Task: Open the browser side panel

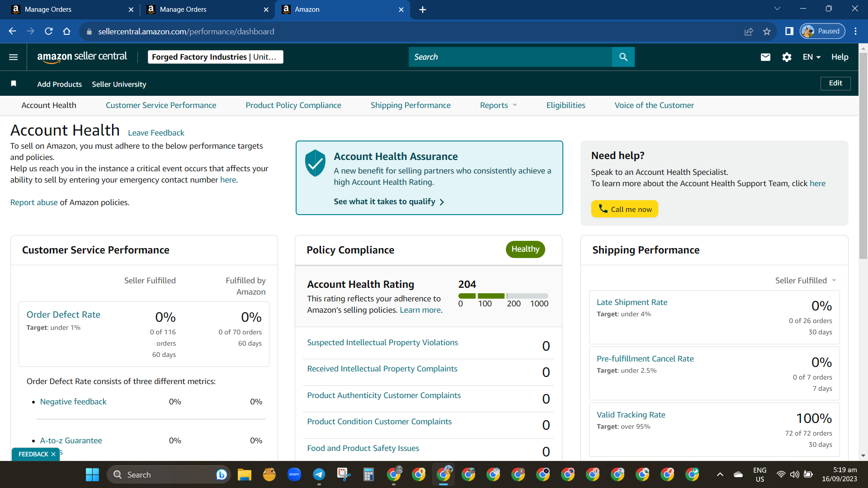Action: point(789,31)
